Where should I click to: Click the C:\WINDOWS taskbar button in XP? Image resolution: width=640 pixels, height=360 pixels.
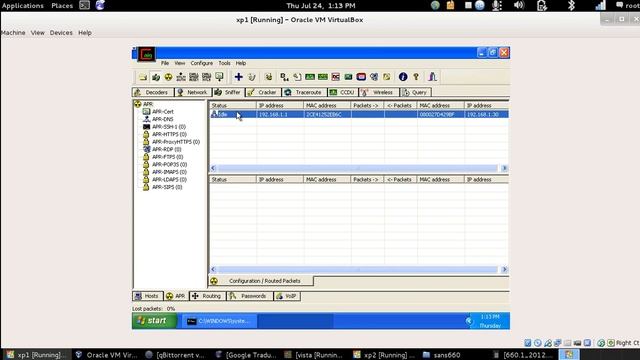219,321
